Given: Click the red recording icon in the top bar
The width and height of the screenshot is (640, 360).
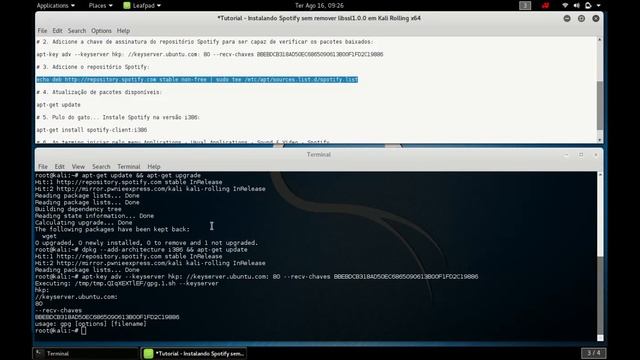Looking at the screenshot, I should pyautogui.click(x=545, y=5).
